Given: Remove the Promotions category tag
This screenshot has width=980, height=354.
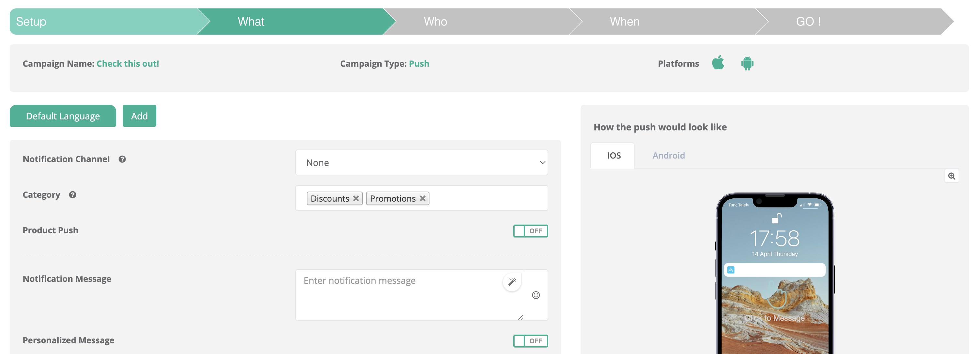Looking at the screenshot, I should [x=423, y=198].
